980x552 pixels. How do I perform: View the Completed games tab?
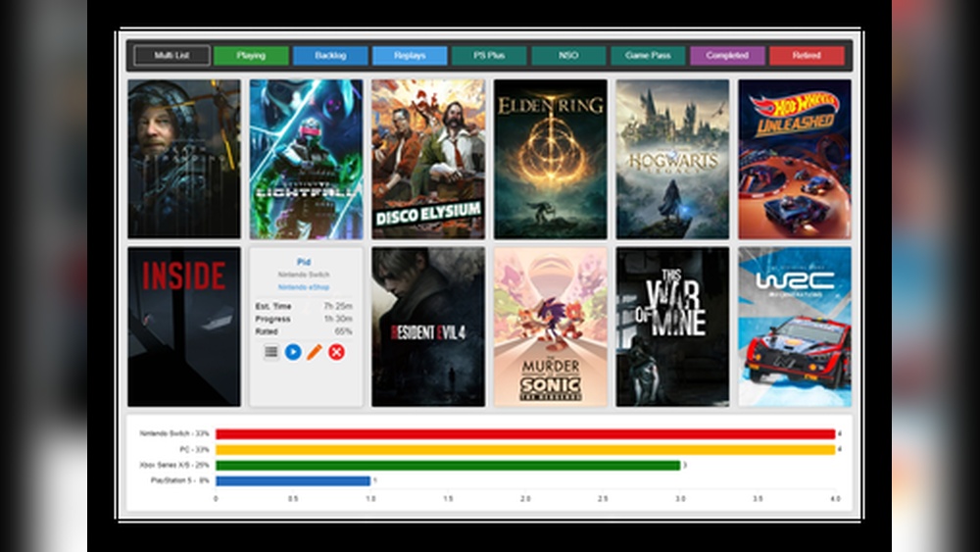pyautogui.click(x=727, y=56)
